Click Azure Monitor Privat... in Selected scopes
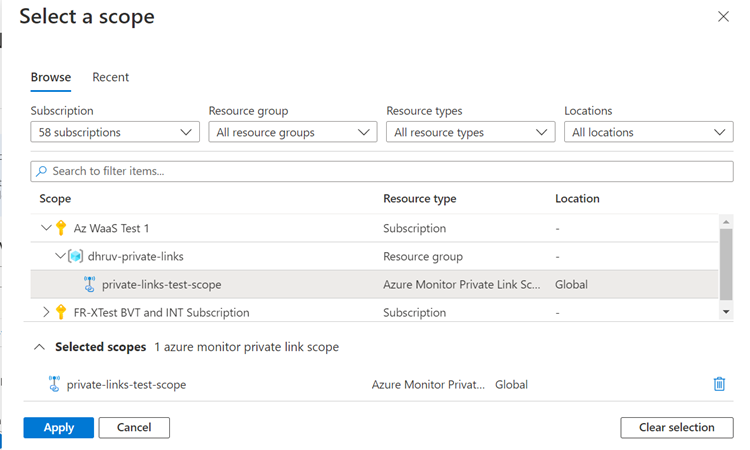Screen dimensions: 750x450 428,384
